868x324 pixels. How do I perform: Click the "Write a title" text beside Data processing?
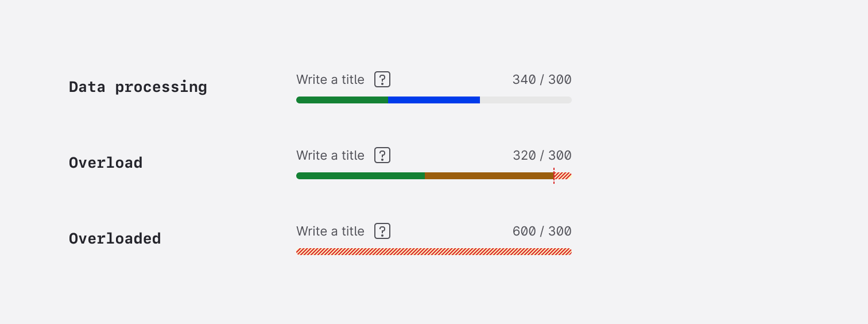pos(330,79)
